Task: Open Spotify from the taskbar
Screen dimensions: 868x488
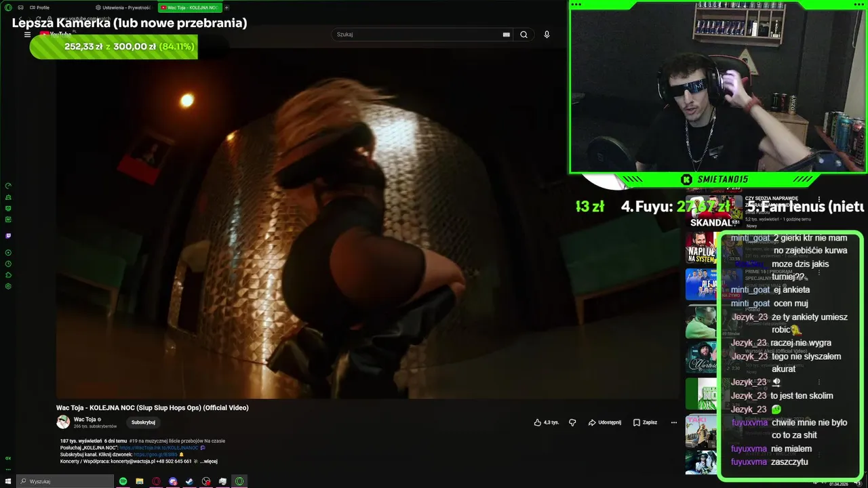Action: (123, 481)
